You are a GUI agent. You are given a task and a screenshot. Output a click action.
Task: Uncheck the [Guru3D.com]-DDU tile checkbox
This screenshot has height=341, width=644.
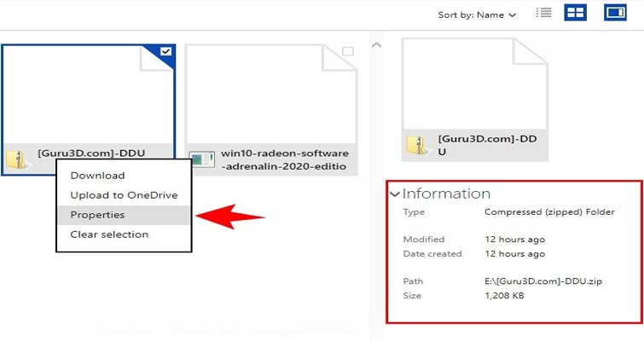pyautogui.click(x=166, y=51)
